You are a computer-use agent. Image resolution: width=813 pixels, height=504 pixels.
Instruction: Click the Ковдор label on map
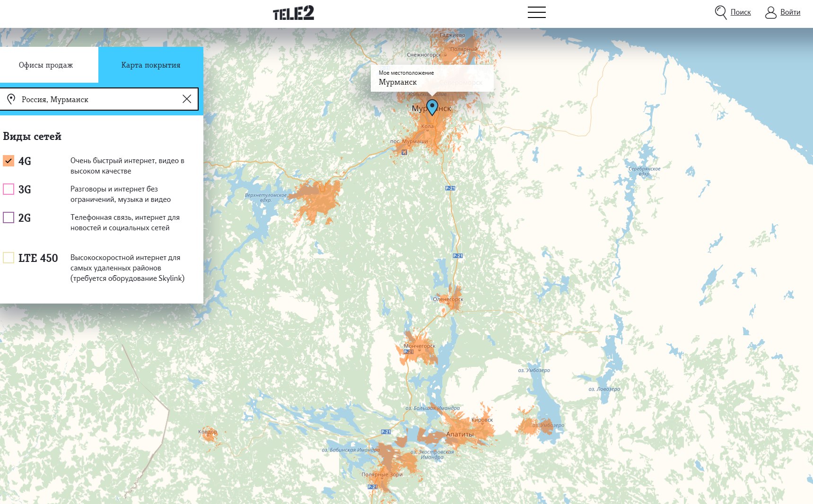tap(208, 432)
